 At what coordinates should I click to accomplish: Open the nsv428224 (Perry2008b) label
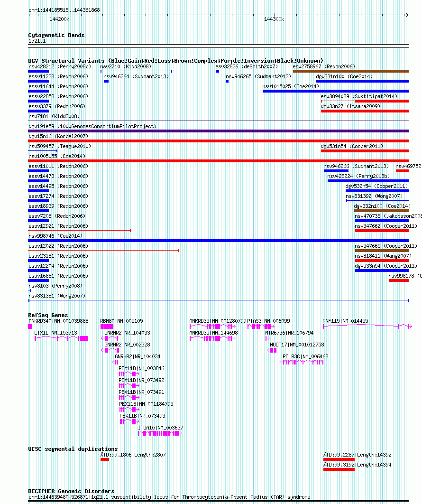coord(358,176)
